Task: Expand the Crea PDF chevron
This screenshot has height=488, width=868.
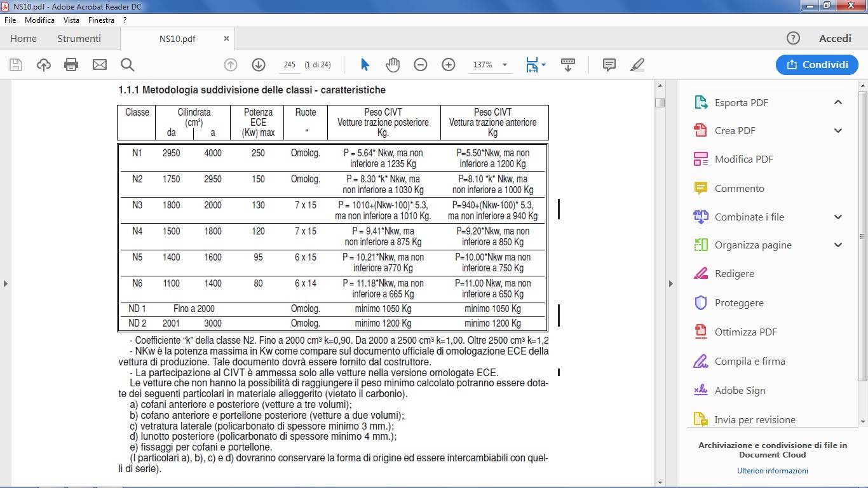Action: [838, 131]
